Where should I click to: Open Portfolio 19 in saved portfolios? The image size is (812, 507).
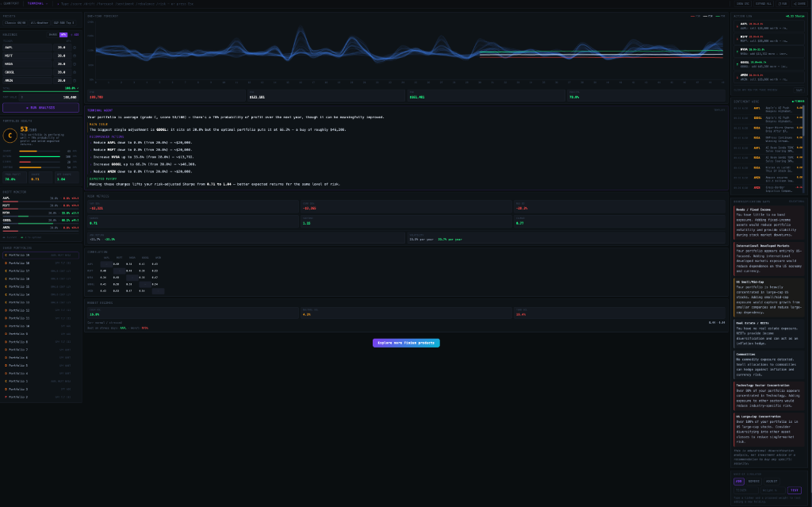[41, 255]
